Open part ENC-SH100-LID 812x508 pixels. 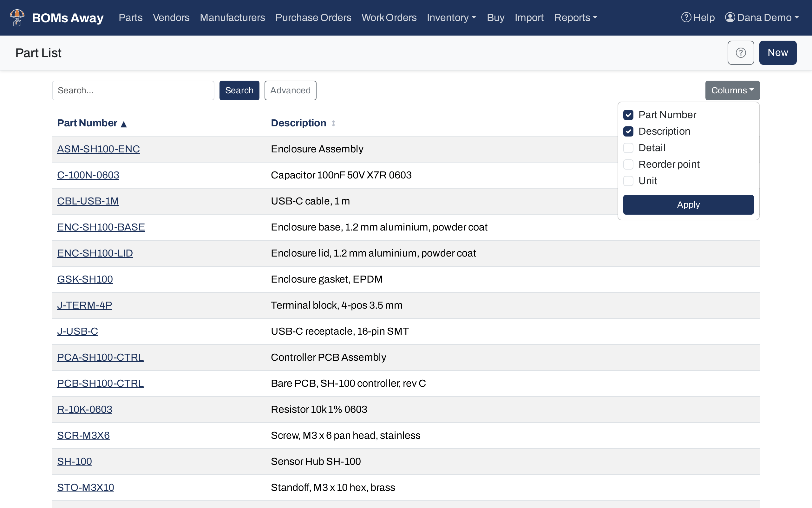[x=95, y=253]
